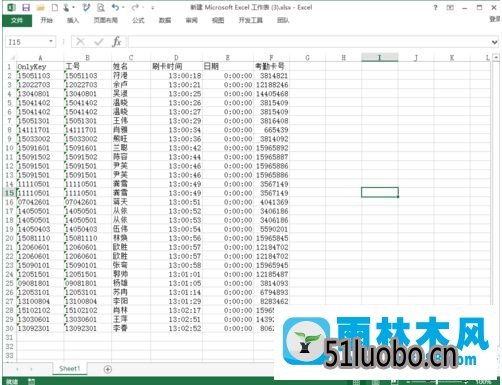This screenshot has height=385, width=502.
Task: Open the Undo history dropdown arrow
Action: tap(123, 7)
